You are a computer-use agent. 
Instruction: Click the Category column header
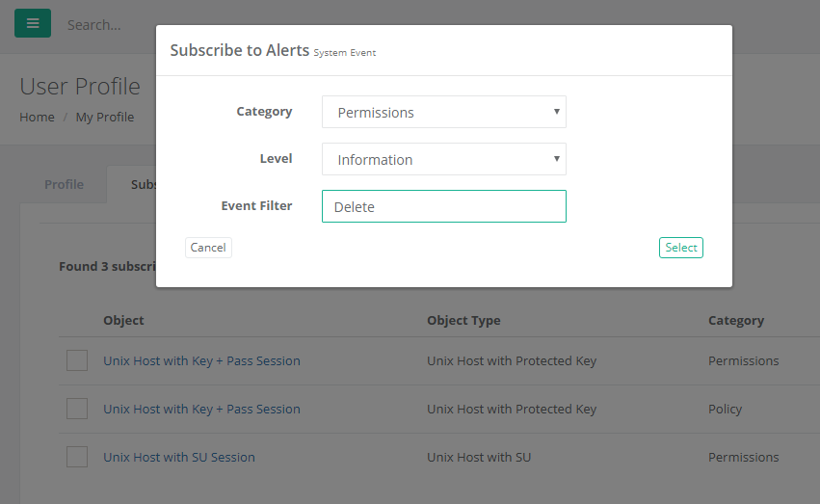pos(735,320)
